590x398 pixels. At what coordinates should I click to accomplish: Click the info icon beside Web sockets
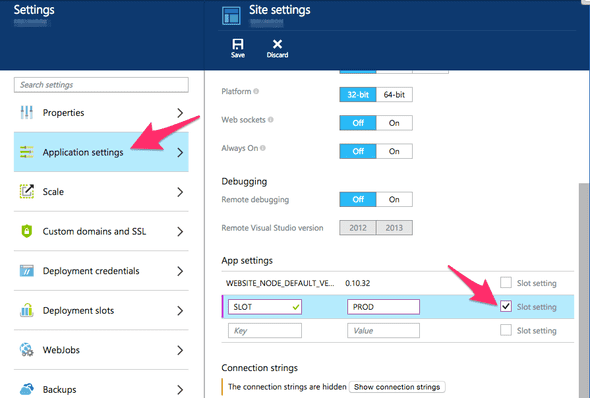click(x=271, y=120)
